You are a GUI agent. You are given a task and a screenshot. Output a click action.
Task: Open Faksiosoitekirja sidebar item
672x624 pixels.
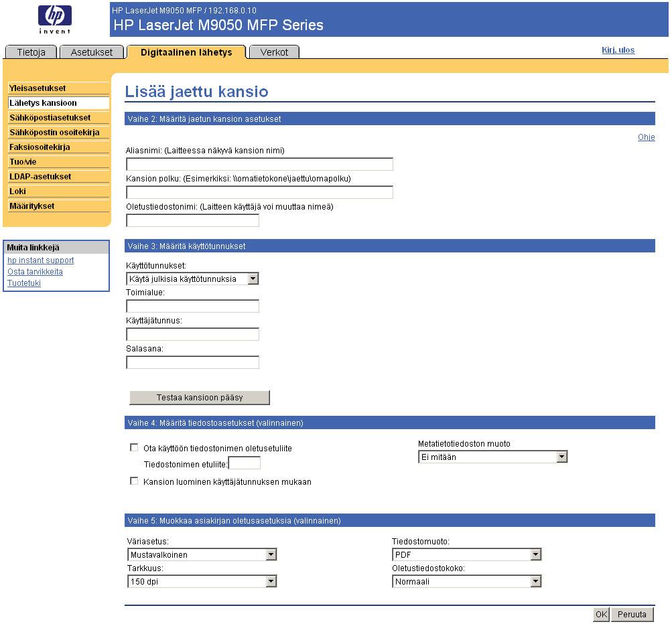point(58,147)
